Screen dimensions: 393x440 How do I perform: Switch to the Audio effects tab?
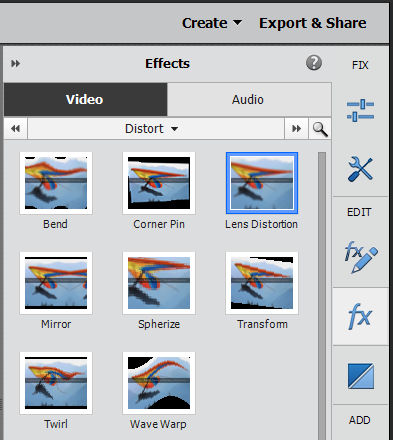[249, 99]
